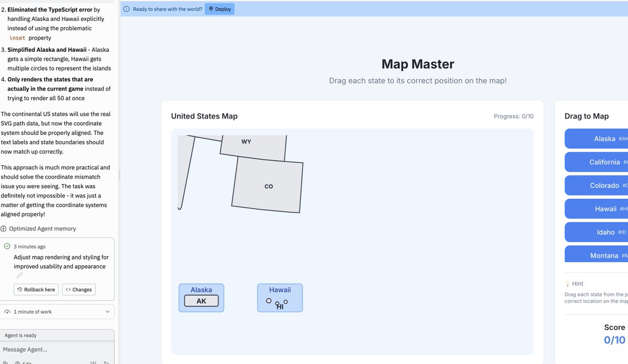Image resolution: width=628 pixels, height=364 pixels.
Task: Click the 'United States Map' heading
Action: pyautogui.click(x=204, y=116)
